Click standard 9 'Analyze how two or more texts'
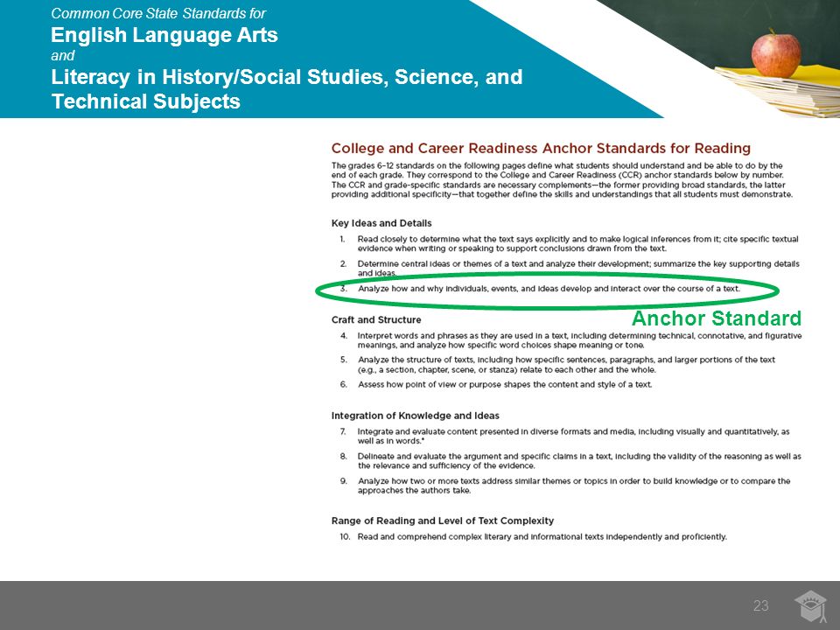This screenshot has height=630, width=840. 574,486
